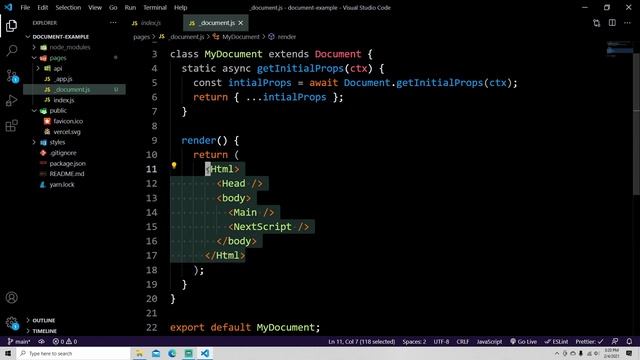
Task: Click the cloud publish icon in status bar
Action: coord(41,342)
